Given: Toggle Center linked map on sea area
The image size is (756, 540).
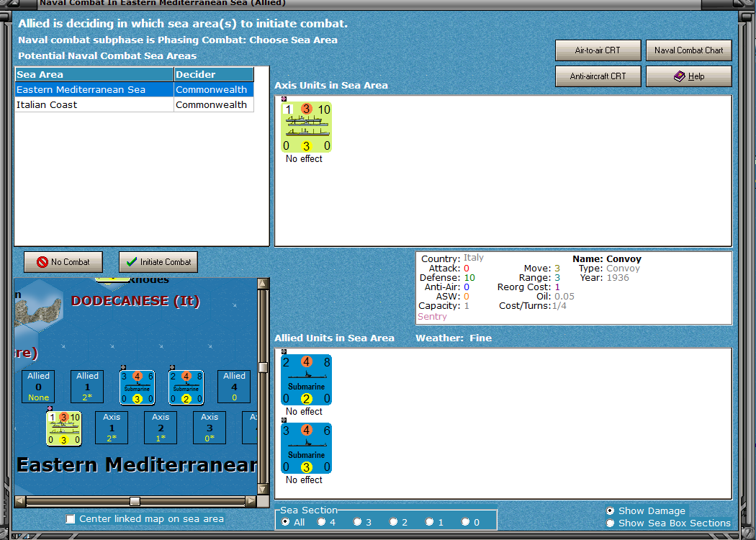Looking at the screenshot, I should tap(71, 519).
